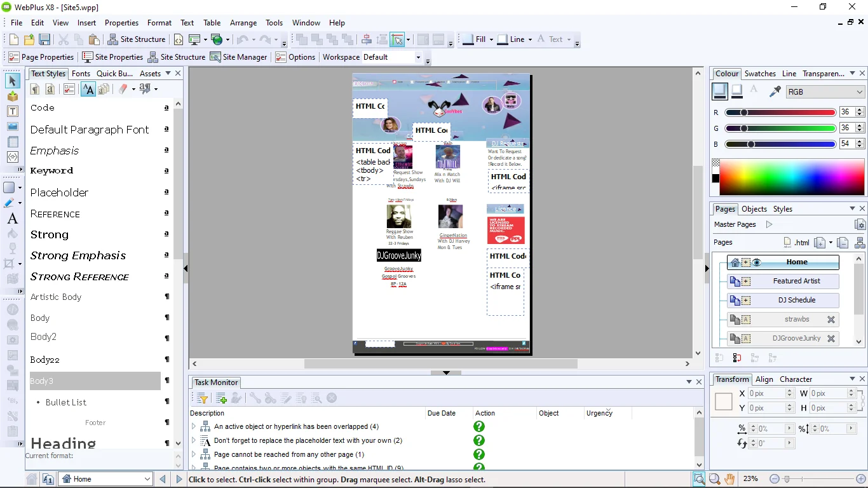Select the DJ Schedule page entry
The height and width of the screenshot is (488, 868).
point(796,300)
